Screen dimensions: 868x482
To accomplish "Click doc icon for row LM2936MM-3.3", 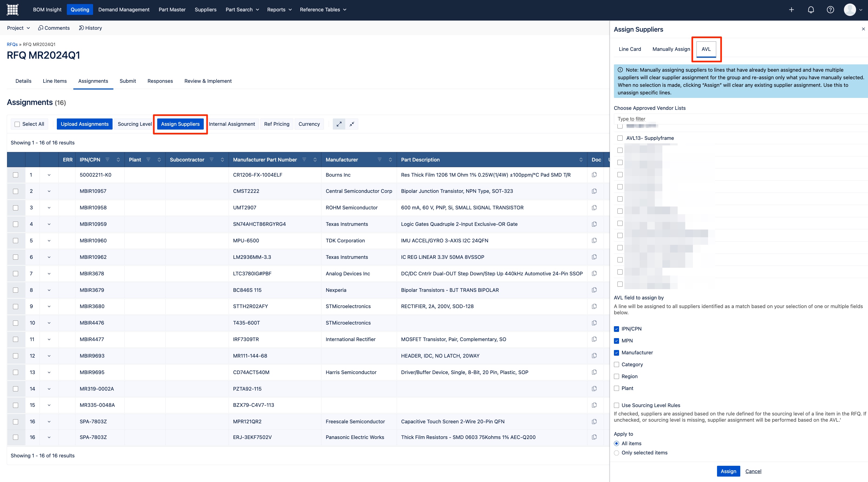I will (x=594, y=257).
